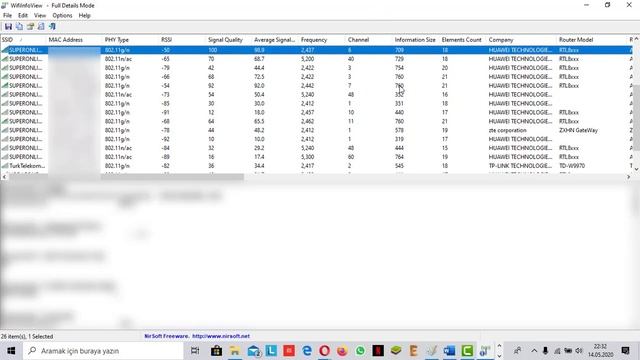The image size is (640, 360).
Task: Open Task View on the taskbar
Action: (195, 351)
